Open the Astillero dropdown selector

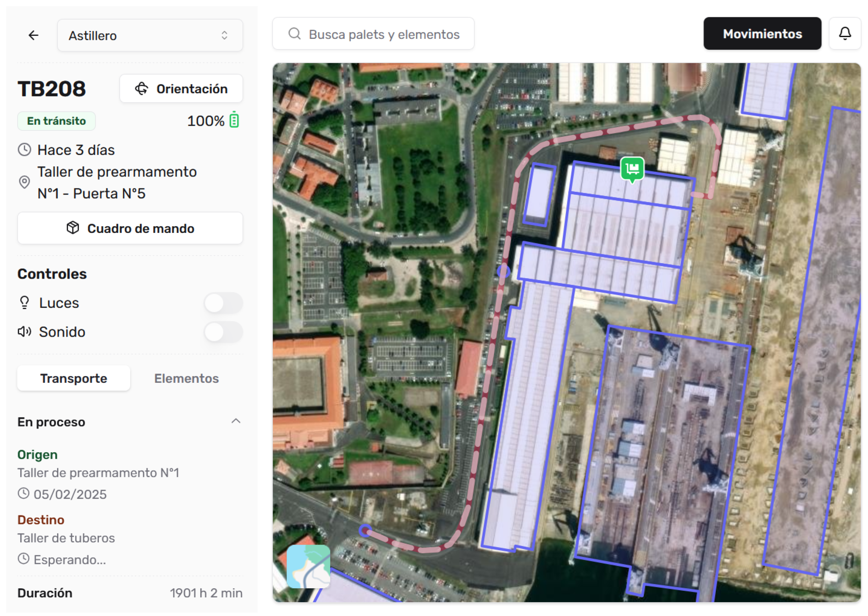[150, 35]
